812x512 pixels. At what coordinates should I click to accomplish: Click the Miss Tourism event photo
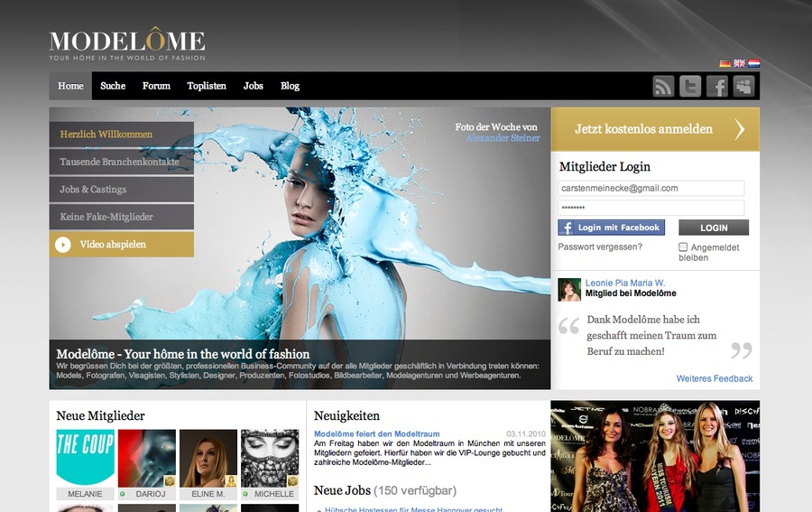pyautogui.click(x=655, y=456)
